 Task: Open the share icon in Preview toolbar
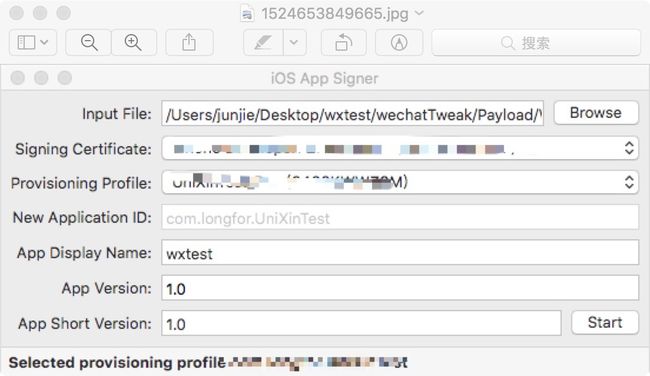(189, 42)
